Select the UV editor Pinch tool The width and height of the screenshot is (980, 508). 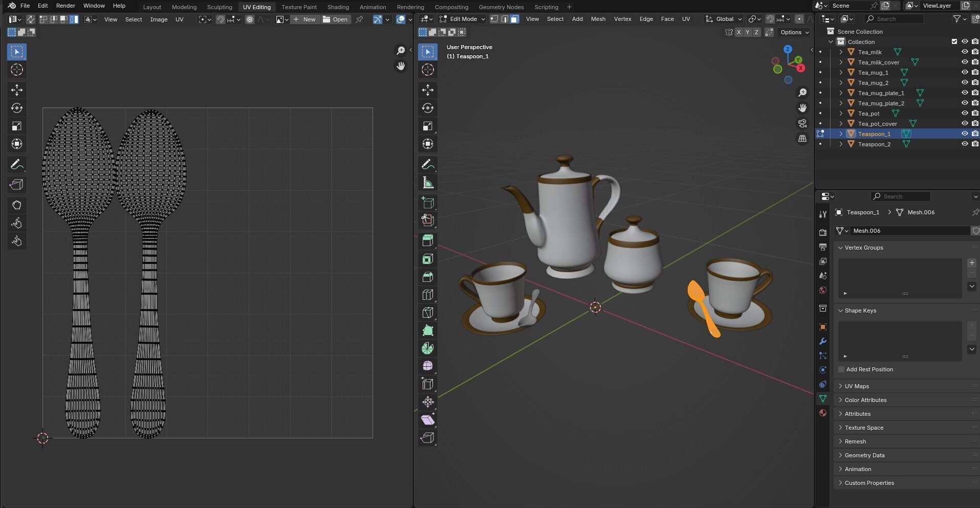pyautogui.click(x=17, y=241)
